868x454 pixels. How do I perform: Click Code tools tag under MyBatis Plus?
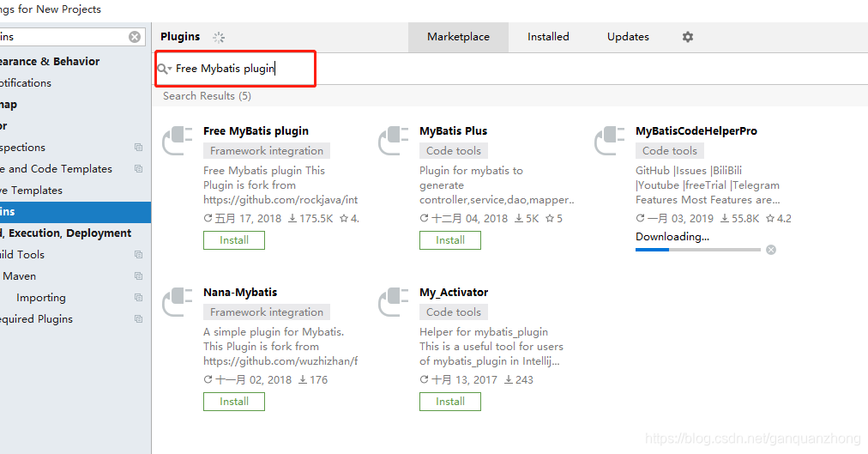tap(454, 150)
